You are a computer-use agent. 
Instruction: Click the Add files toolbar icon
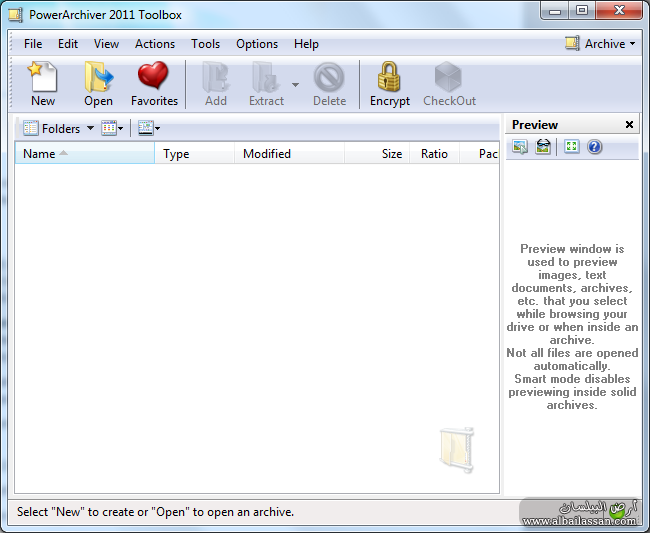point(216,77)
